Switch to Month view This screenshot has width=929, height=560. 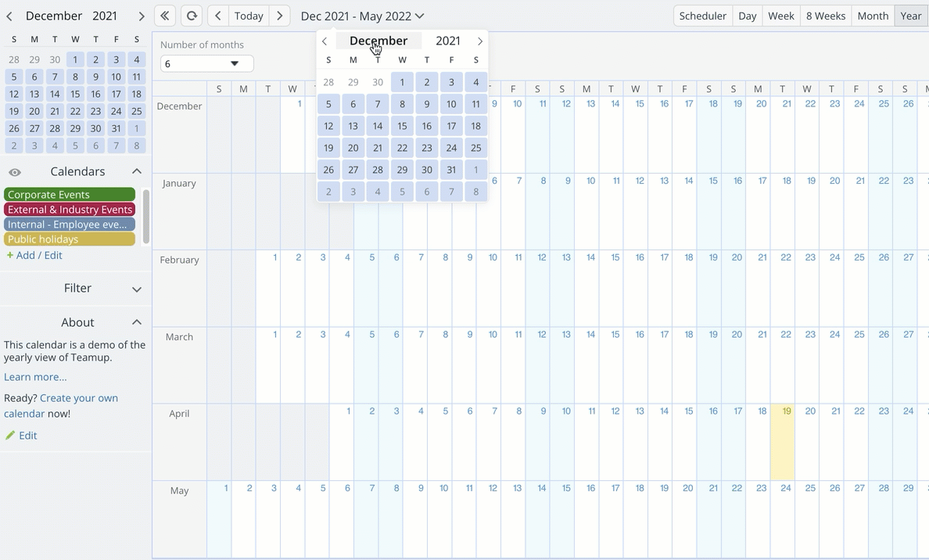click(x=873, y=16)
